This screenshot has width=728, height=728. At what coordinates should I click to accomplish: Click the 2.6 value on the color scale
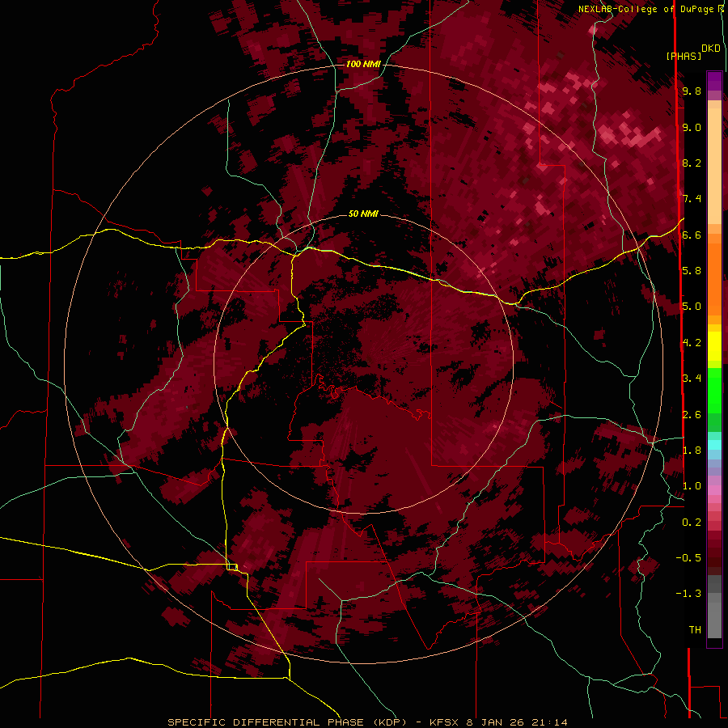pos(692,415)
